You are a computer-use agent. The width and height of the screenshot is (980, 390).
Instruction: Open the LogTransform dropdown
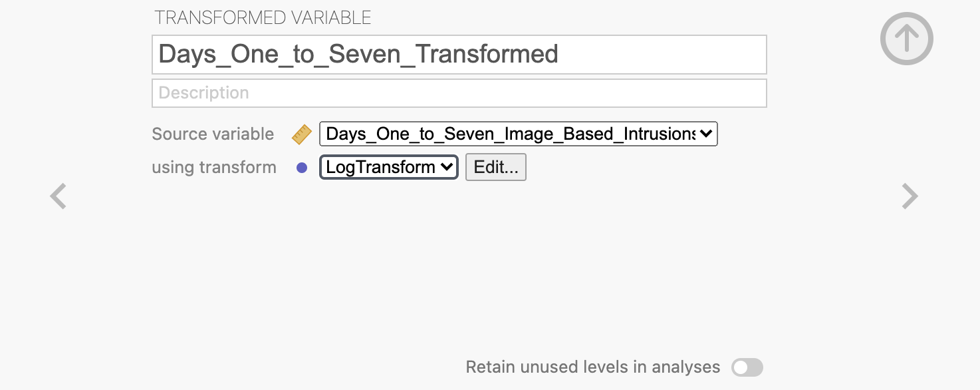click(x=389, y=167)
